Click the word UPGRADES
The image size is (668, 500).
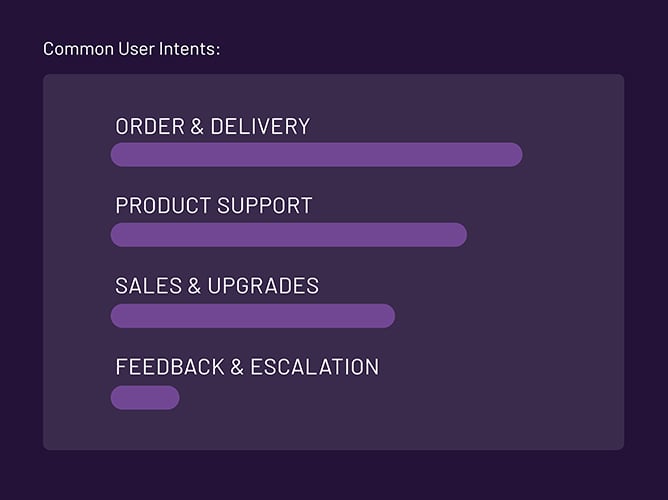263,286
